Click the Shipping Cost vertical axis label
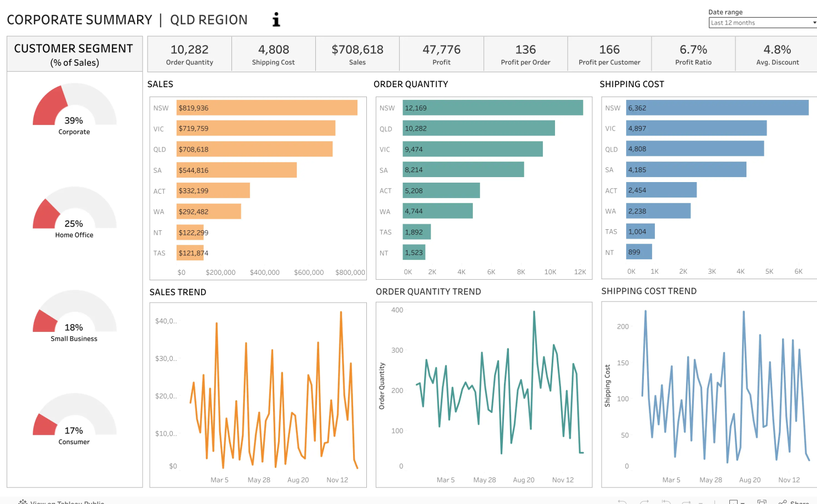Viewport: 817px width, 504px height. tap(607, 386)
